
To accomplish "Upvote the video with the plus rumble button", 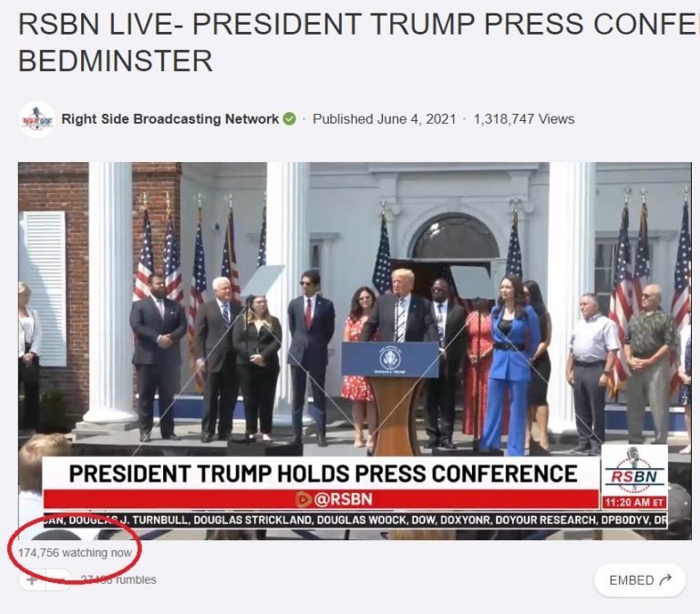I will [32, 579].
